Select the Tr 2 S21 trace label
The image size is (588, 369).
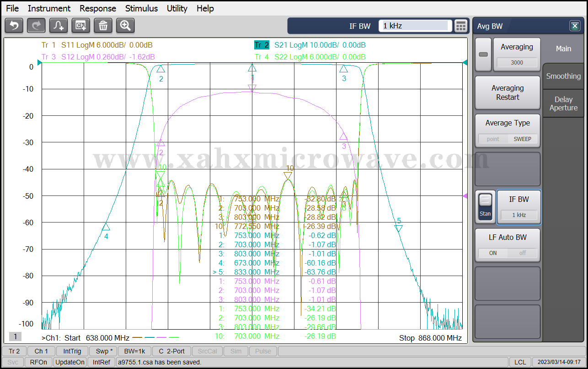coord(310,45)
